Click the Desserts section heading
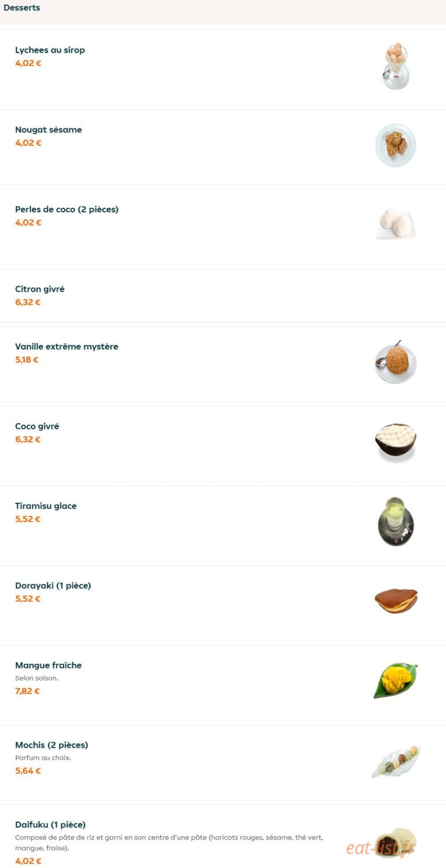 22,8
